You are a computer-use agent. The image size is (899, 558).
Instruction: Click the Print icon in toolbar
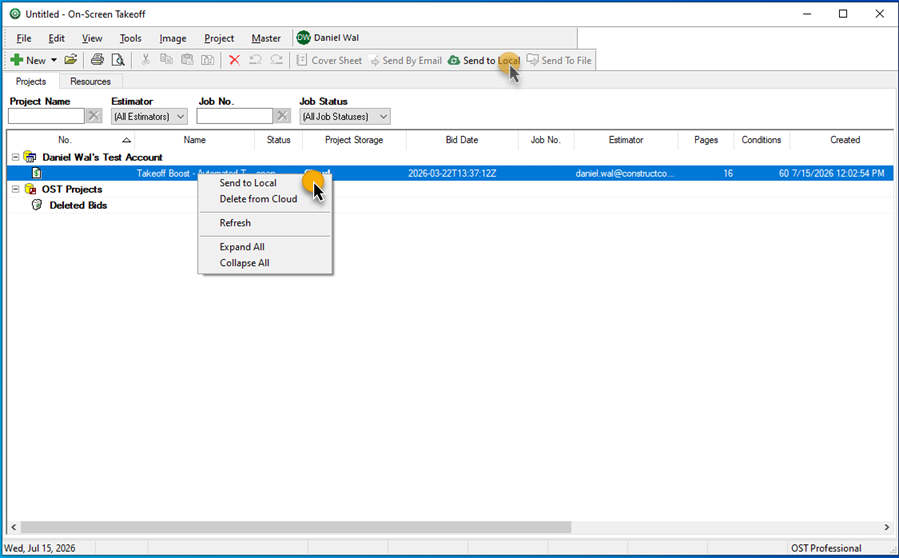tap(97, 60)
